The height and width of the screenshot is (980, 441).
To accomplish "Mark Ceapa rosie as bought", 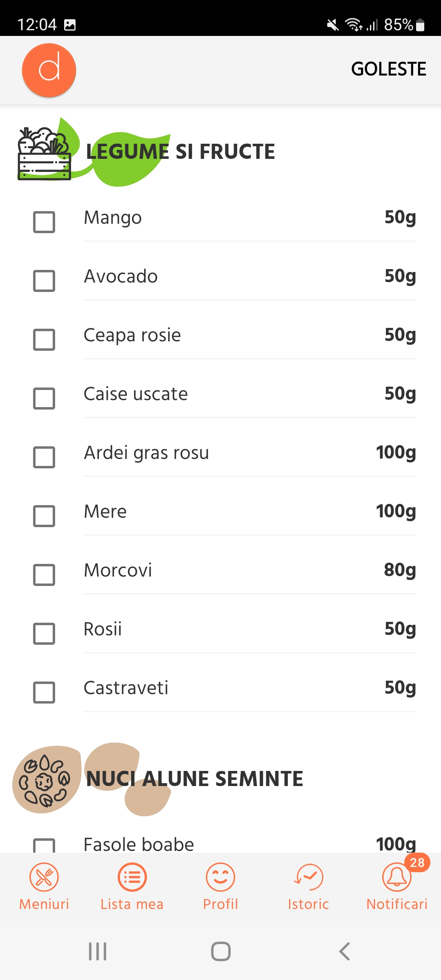I will [x=44, y=340].
